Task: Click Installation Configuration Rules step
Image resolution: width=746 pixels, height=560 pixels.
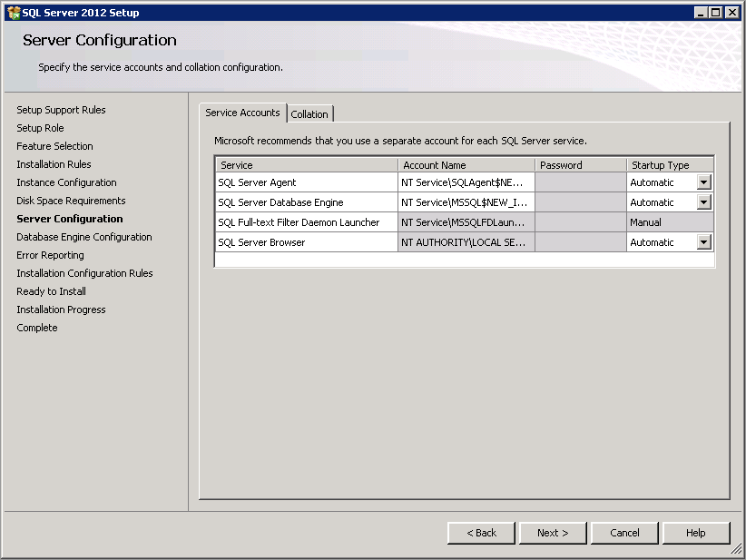Action: tap(84, 273)
